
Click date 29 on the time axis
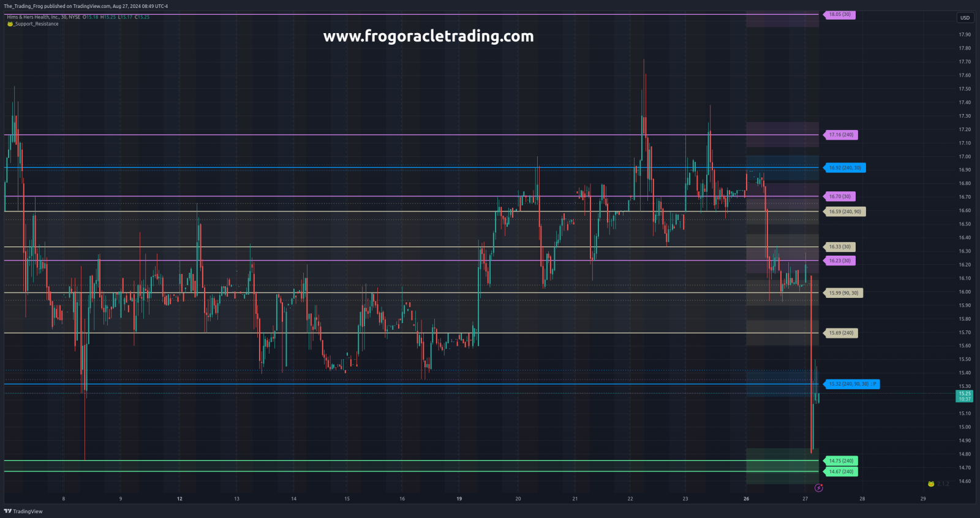(923, 499)
